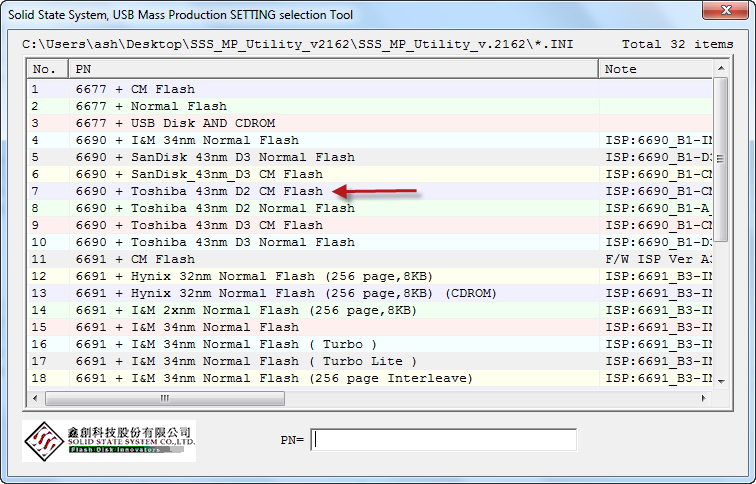Select row '6677 + USB Disk AND CDROM'
Viewport: 756px width, 484px height.
click(370, 123)
